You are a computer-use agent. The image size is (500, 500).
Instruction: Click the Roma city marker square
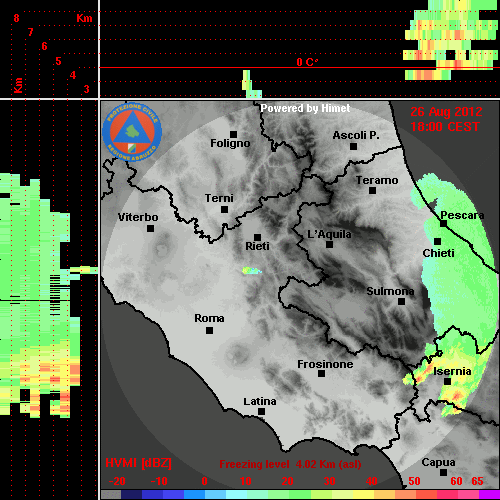[210, 331]
